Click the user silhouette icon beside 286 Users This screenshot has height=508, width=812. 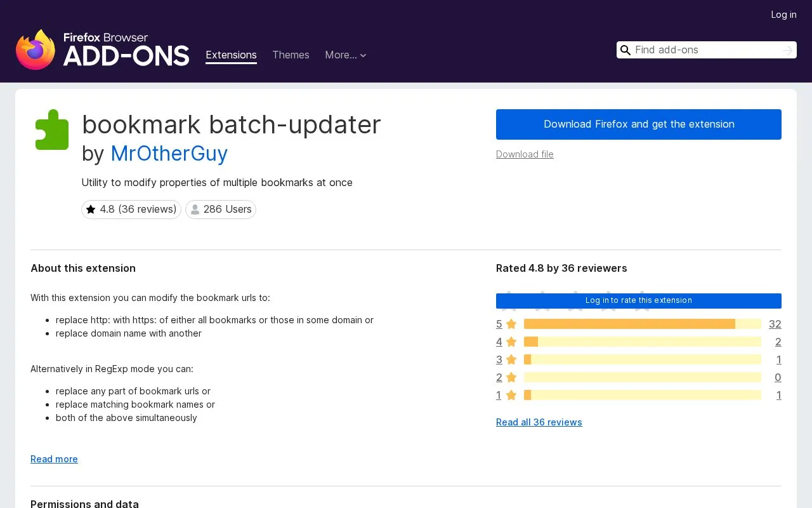coord(195,210)
